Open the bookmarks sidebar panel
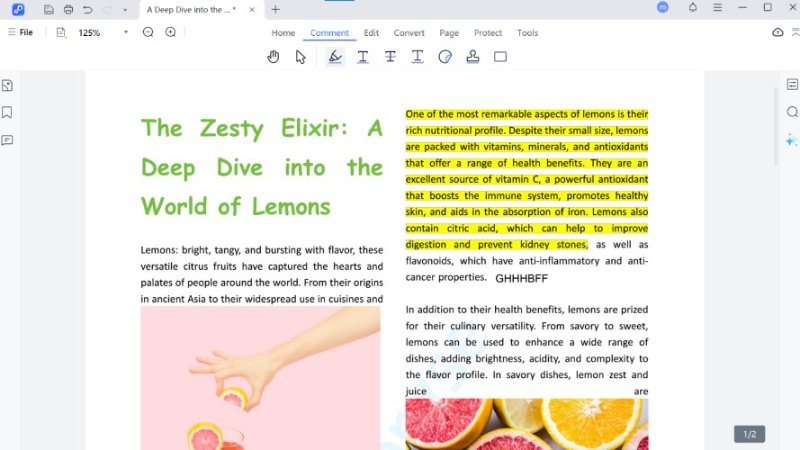Screen dimensions: 800x450 [8, 112]
